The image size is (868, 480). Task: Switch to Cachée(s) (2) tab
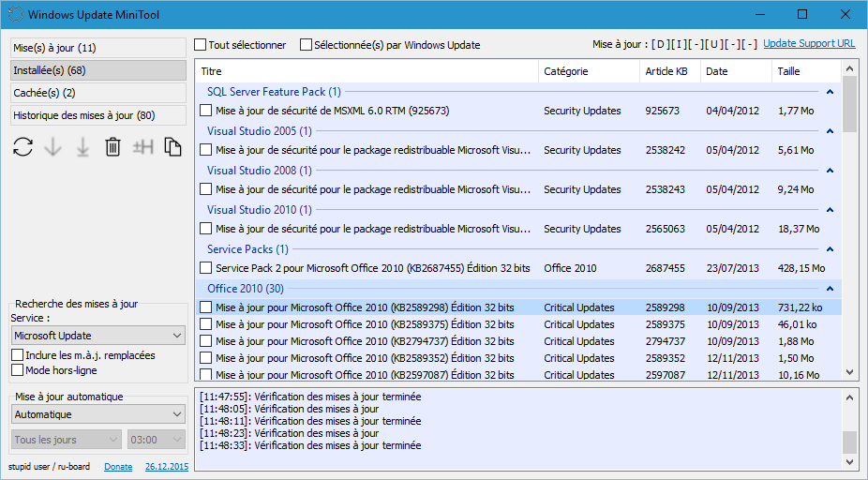pyautogui.click(x=98, y=93)
